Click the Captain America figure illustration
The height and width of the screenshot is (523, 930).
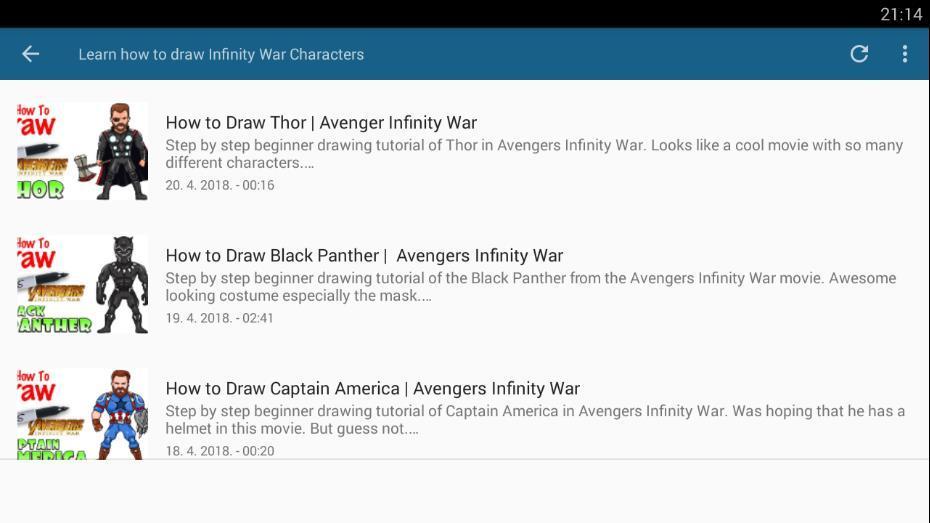click(x=120, y=414)
